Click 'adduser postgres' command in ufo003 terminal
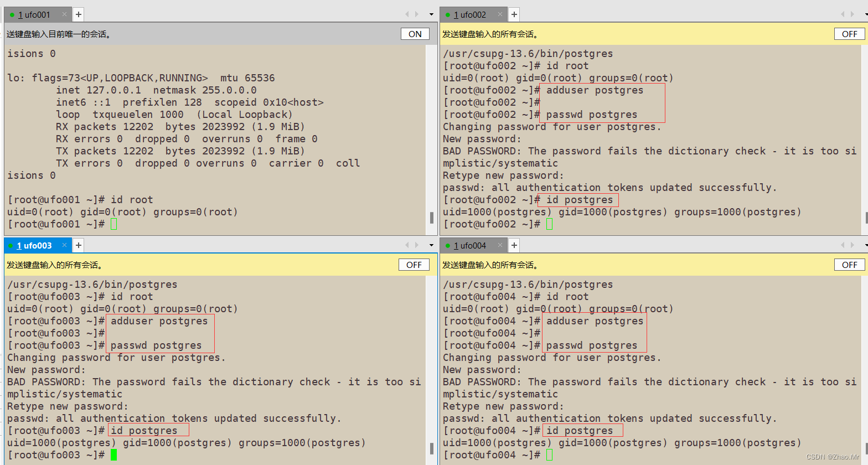The image size is (868, 465). (x=159, y=321)
